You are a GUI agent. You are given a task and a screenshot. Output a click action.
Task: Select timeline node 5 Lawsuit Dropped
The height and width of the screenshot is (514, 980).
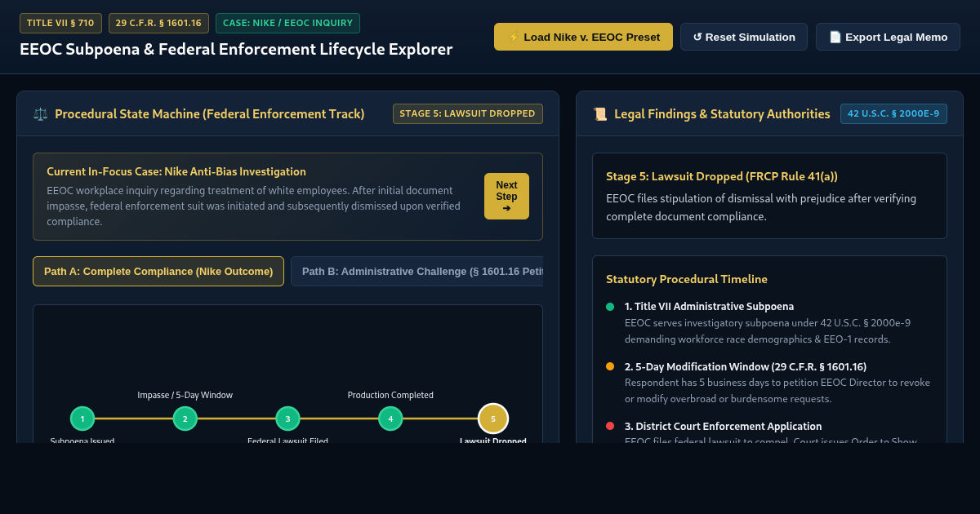click(493, 419)
